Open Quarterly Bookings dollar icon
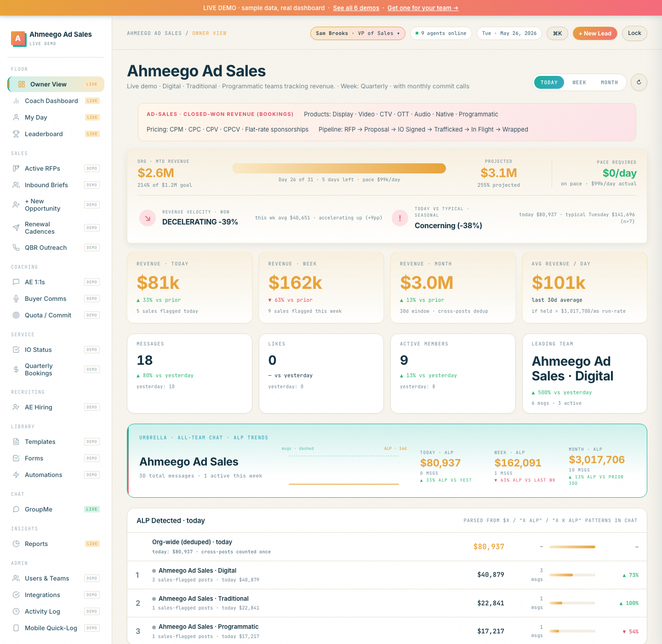662x644 pixels. pyautogui.click(x=16, y=369)
